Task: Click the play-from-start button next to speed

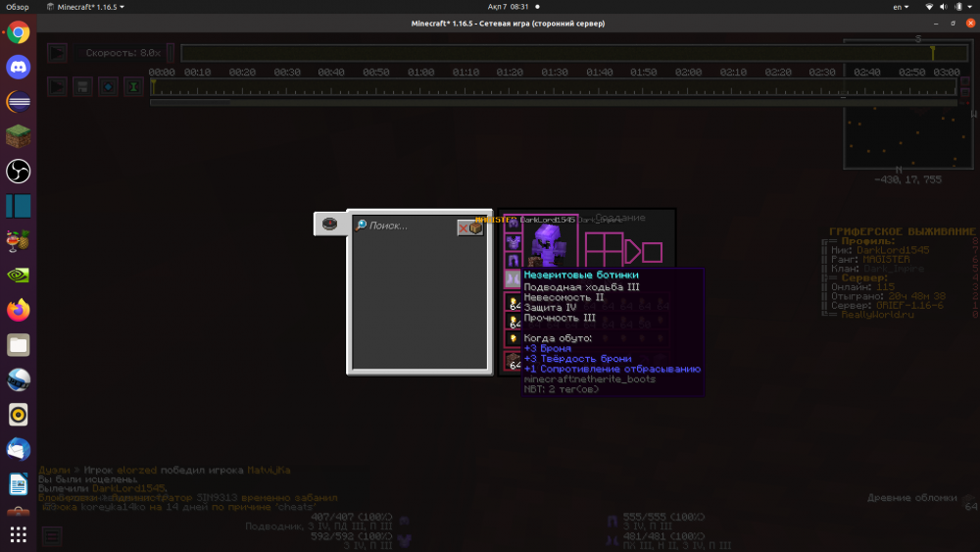Action: tap(57, 53)
